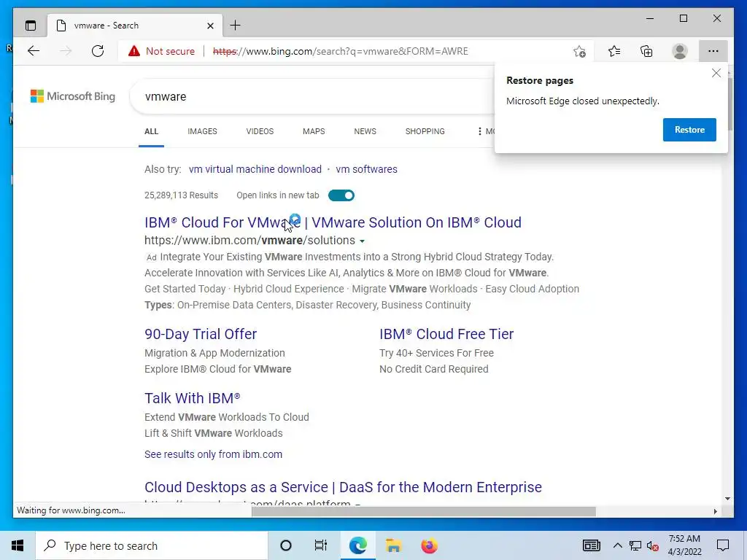Screen dimensions: 747x560
Task: Click the vertical scrollbar down arrow
Action: click(727, 499)
